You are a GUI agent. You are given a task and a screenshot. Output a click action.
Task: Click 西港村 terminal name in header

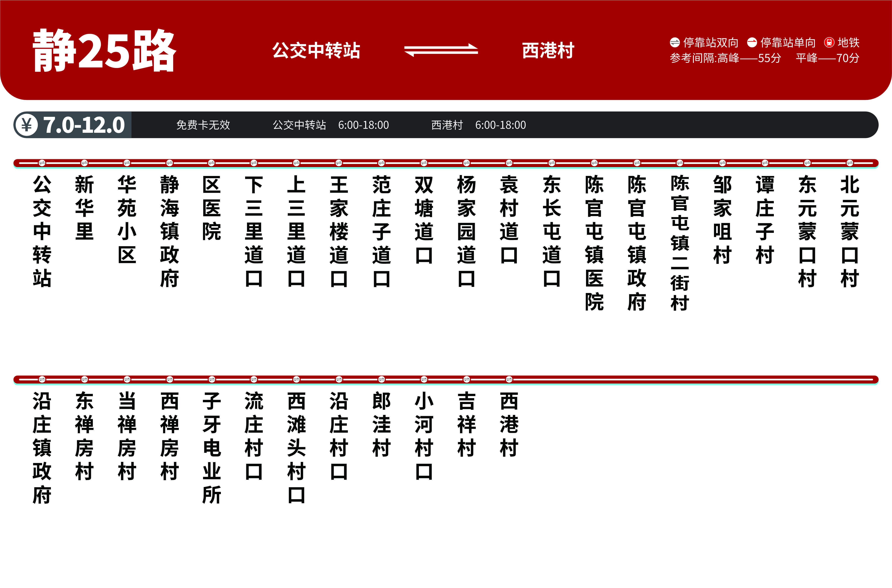pyautogui.click(x=548, y=51)
